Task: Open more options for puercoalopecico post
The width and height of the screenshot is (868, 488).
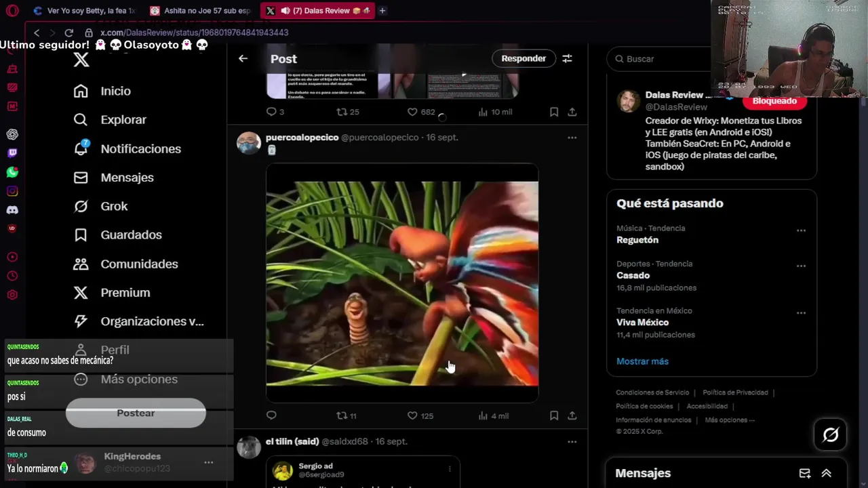Action: click(x=572, y=138)
